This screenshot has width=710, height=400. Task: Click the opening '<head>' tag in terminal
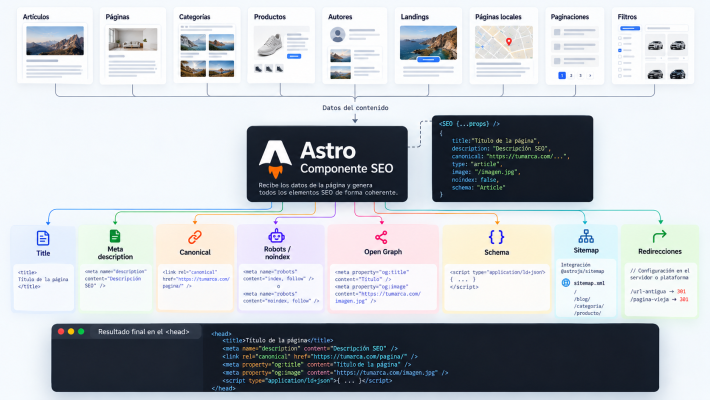(221, 334)
